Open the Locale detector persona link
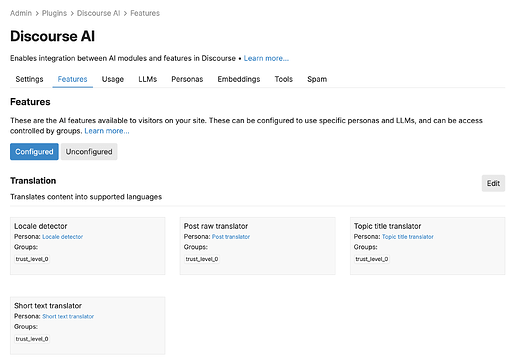 [63, 237]
